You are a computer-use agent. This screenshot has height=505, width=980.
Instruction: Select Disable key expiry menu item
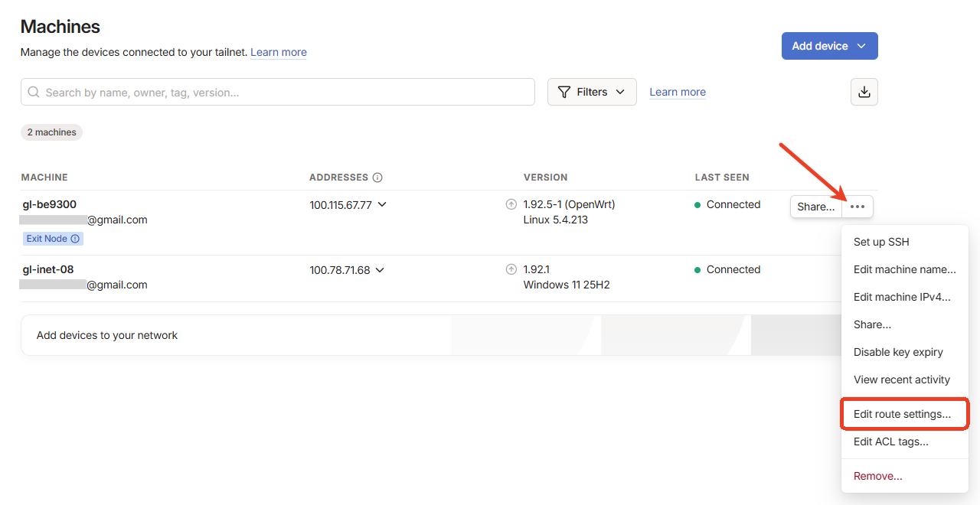pos(905,352)
